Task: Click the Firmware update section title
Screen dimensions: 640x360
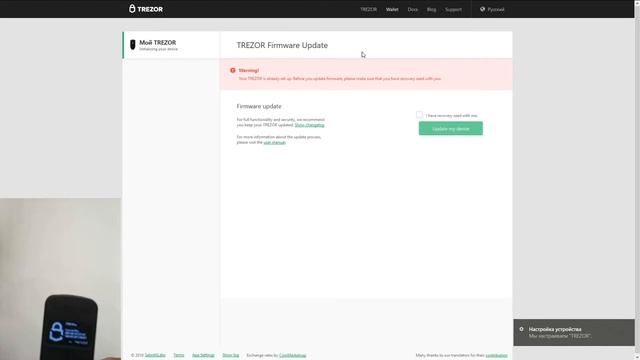Action: pos(259,106)
